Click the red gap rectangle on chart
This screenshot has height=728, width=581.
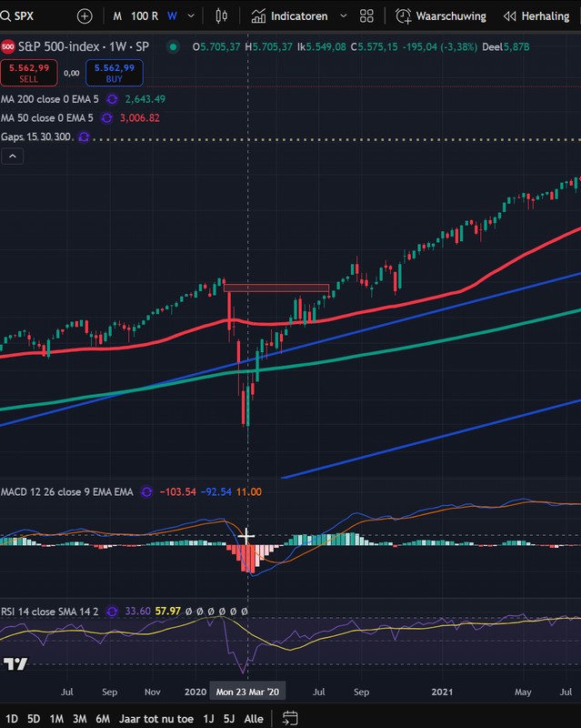(x=276, y=288)
